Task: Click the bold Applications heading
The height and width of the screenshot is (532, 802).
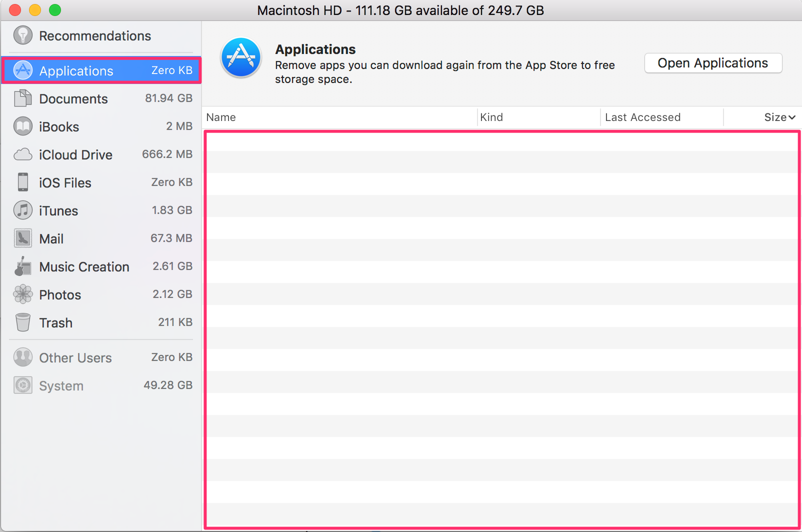Action: click(x=315, y=49)
